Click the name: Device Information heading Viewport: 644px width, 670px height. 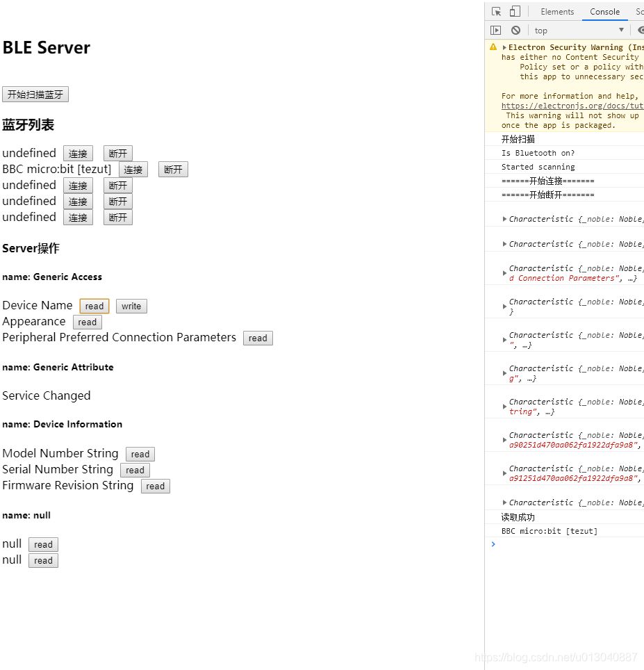pos(63,424)
